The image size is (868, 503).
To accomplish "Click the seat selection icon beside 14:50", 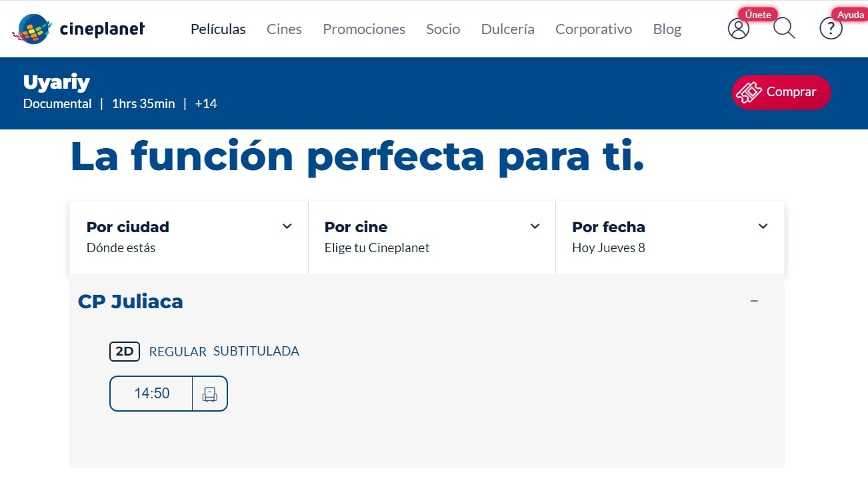I will pos(209,394).
